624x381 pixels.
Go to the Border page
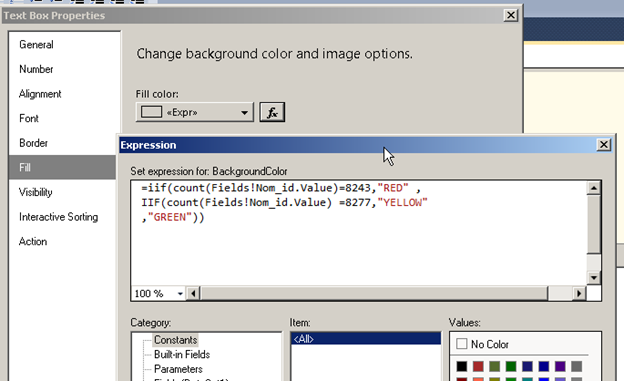click(x=33, y=143)
